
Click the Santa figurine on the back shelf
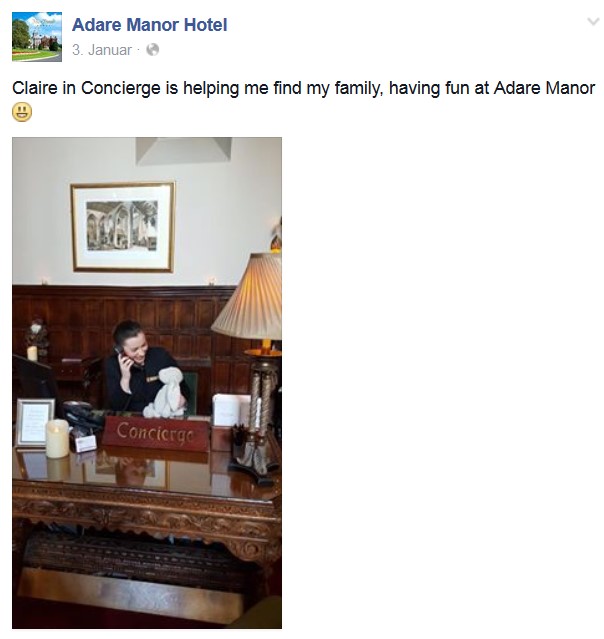(x=37, y=336)
